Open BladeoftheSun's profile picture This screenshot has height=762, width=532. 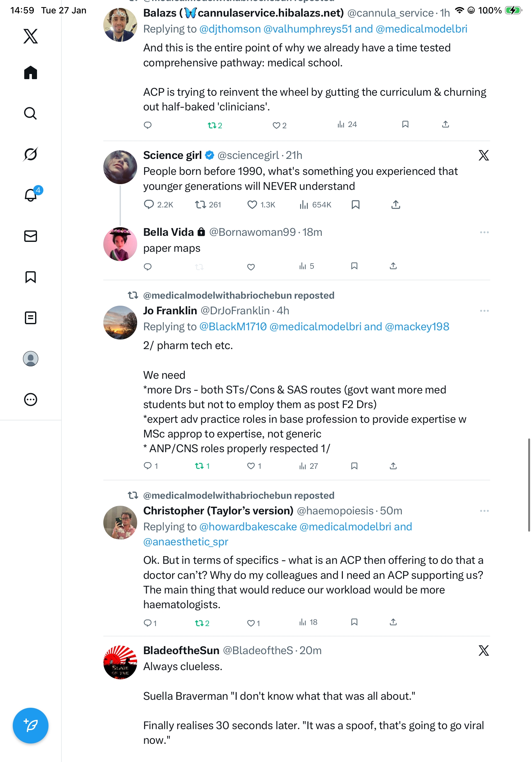120,662
